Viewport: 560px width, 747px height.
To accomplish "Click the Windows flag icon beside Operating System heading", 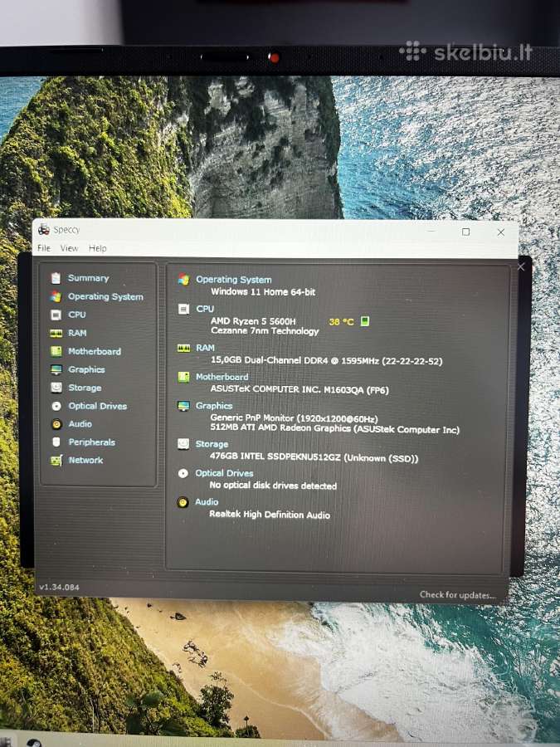I will [x=183, y=280].
